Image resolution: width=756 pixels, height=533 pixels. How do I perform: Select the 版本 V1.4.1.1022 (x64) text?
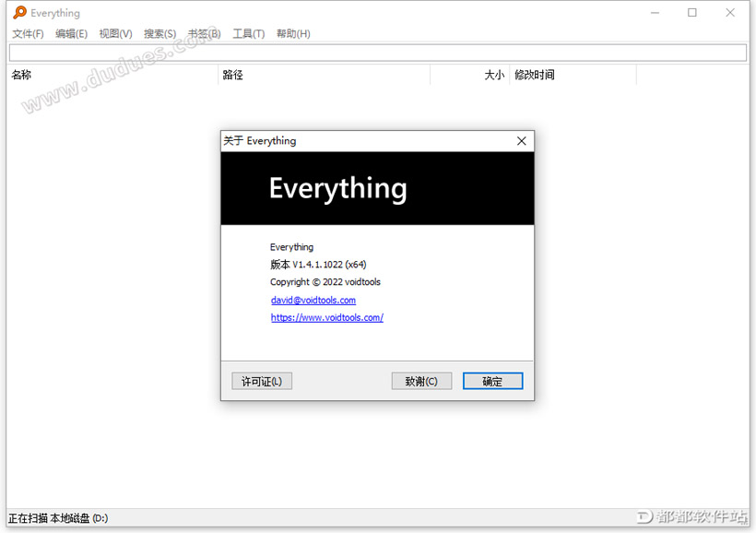pos(318,265)
